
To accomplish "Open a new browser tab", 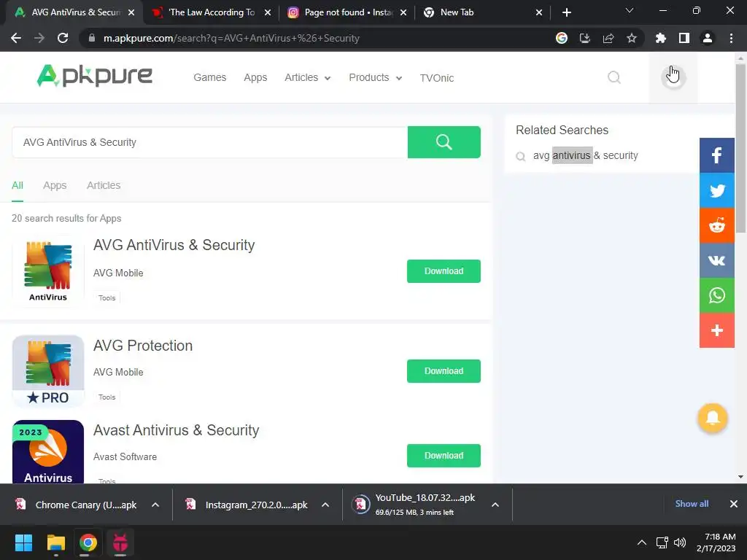I will (x=566, y=12).
